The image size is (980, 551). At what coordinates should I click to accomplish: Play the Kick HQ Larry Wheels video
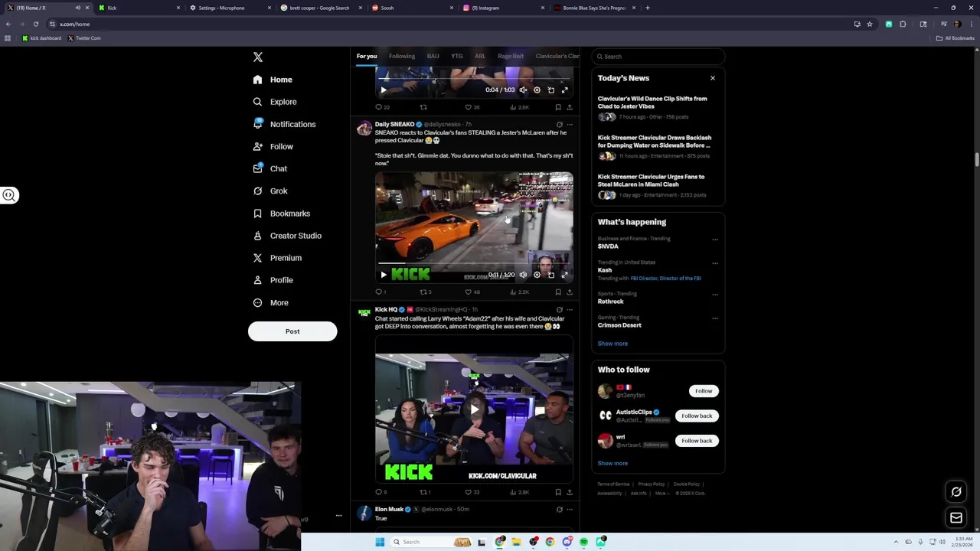474,409
